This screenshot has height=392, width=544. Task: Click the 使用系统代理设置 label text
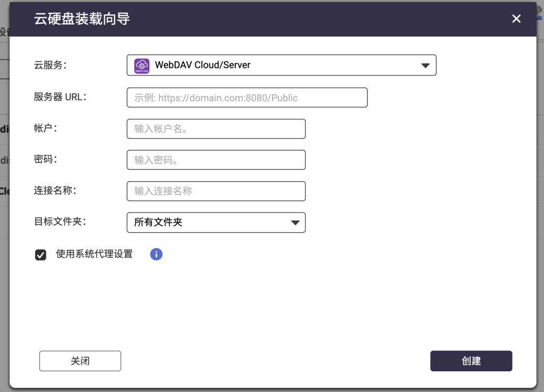(95, 254)
